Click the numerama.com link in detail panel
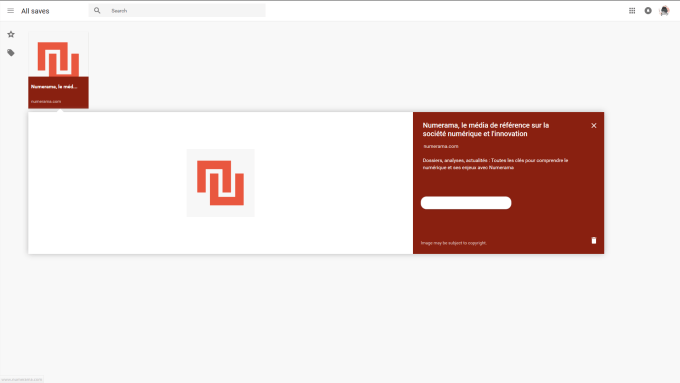The width and height of the screenshot is (680, 383). pyautogui.click(x=441, y=146)
